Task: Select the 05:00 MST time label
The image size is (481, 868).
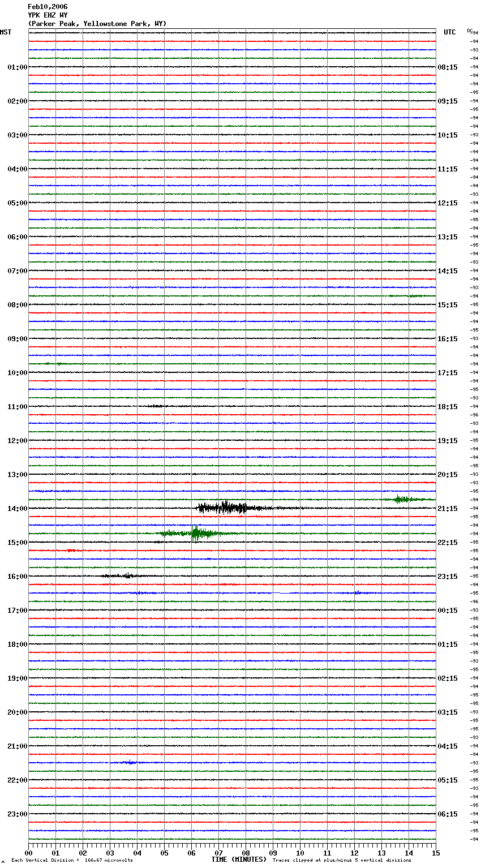Action: coord(18,203)
